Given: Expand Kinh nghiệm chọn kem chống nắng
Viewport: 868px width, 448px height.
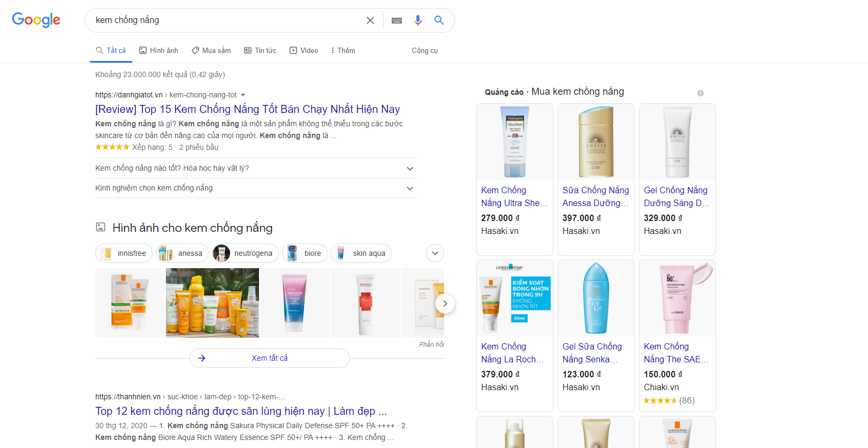Looking at the screenshot, I should (255, 188).
